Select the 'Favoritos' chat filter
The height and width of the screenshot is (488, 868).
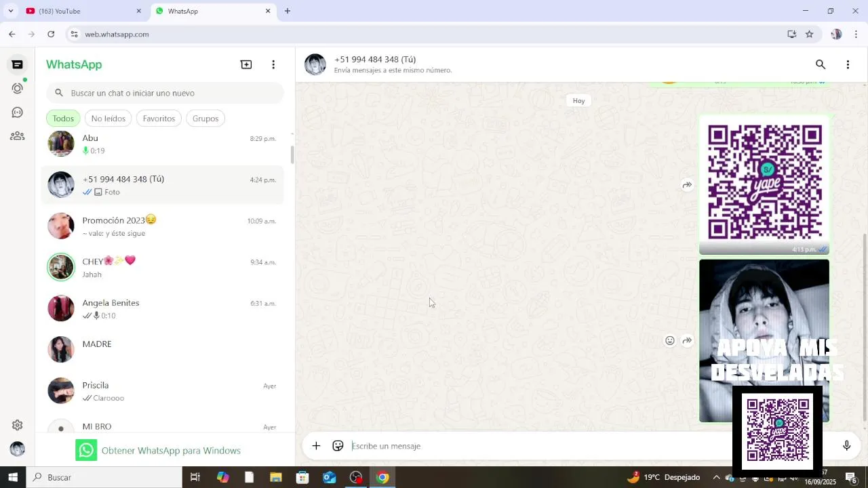click(x=159, y=119)
